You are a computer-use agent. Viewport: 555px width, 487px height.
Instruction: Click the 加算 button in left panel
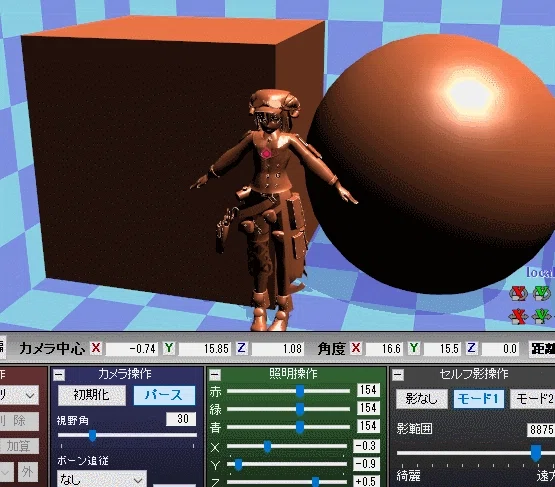[x=19, y=446]
